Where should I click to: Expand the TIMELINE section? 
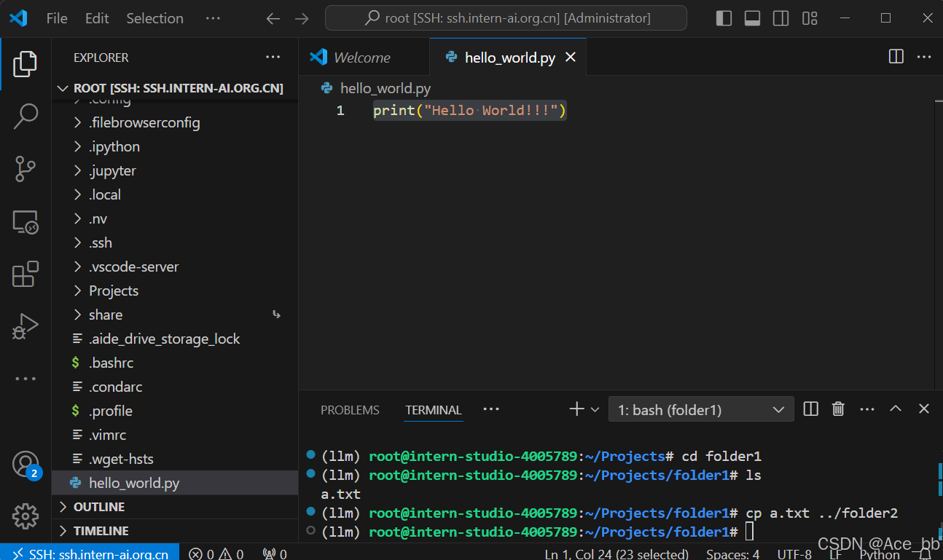click(x=175, y=531)
